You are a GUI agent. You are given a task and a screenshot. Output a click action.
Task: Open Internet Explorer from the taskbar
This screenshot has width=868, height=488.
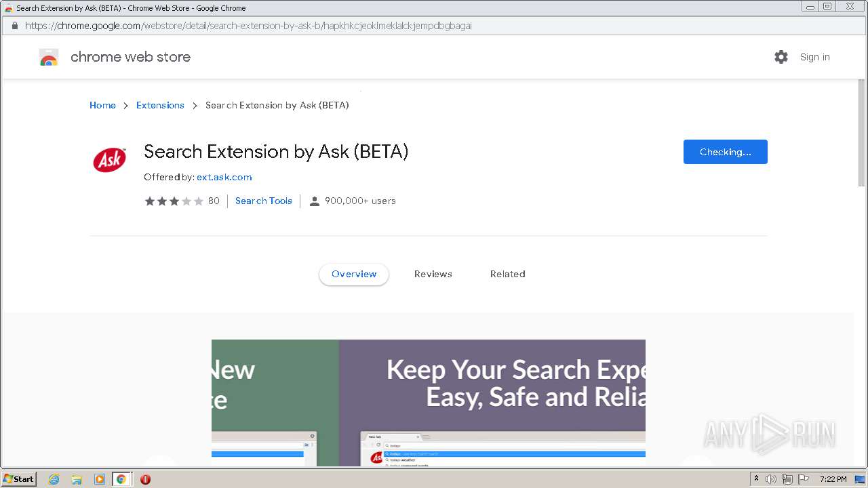[x=54, y=479]
